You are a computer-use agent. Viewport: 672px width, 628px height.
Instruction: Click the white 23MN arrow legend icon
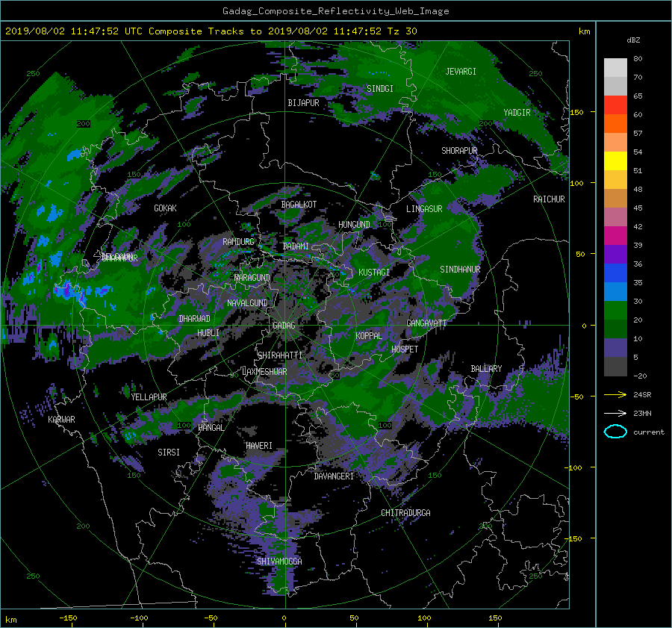click(x=615, y=413)
